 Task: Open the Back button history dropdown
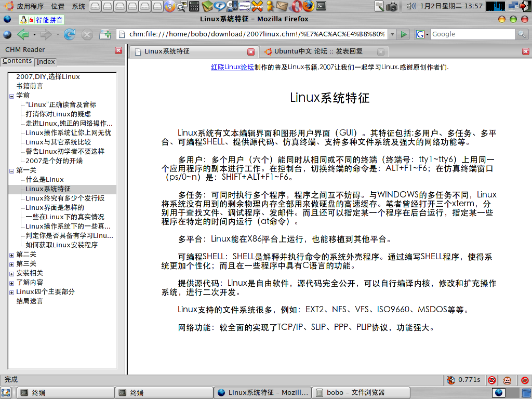click(x=34, y=35)
